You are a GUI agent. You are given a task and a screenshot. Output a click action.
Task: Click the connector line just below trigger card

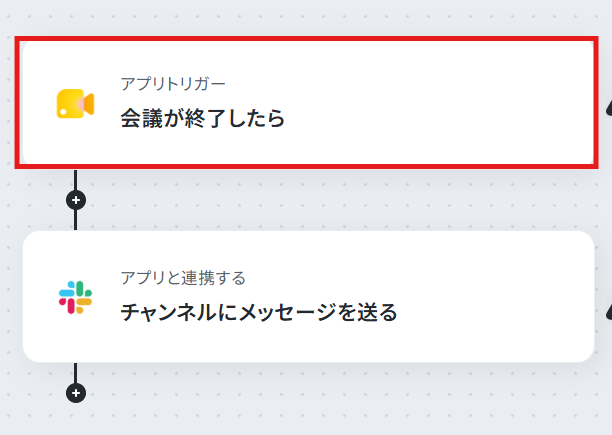coord(75,179)
